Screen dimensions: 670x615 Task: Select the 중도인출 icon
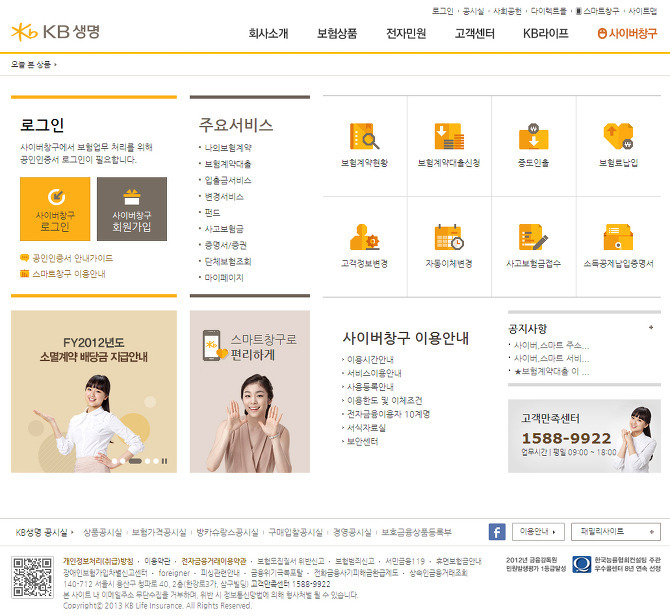533,136
